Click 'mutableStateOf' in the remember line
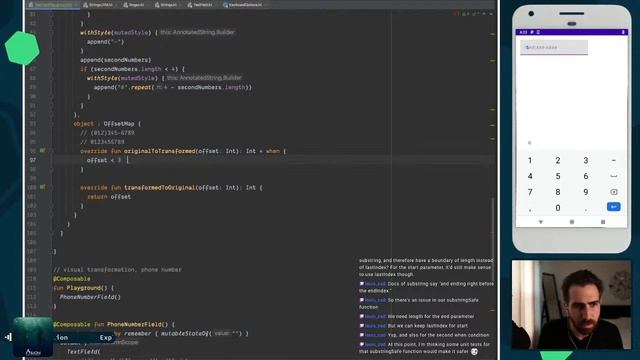Screen dimensions: 640x360 point(185,333)
